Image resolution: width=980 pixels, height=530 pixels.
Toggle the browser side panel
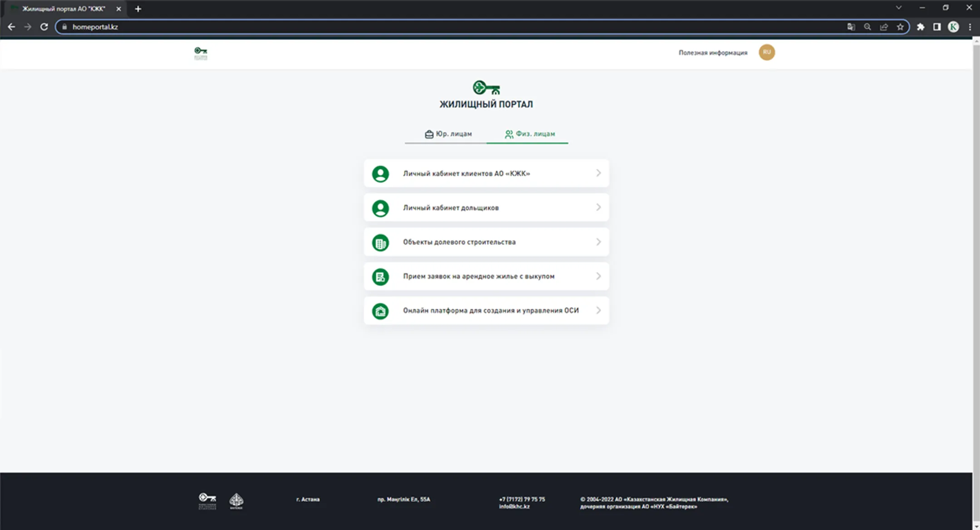point(937,27)
